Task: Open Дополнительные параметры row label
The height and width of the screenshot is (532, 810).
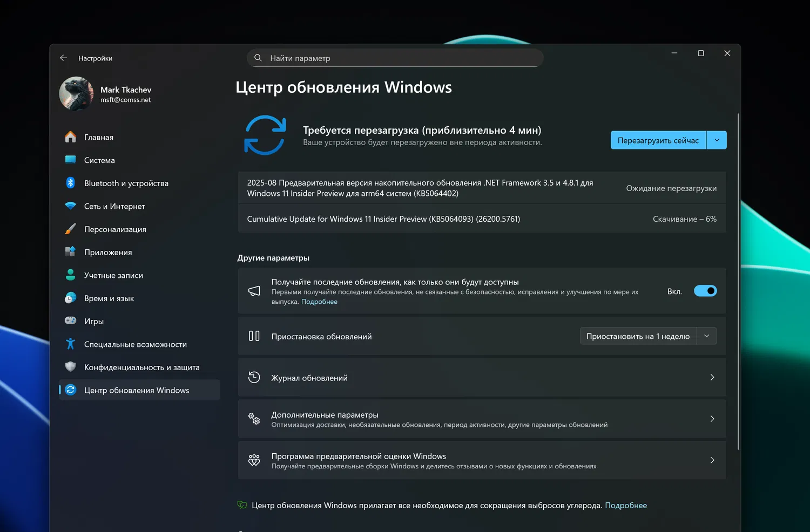Action: point(325,414)
